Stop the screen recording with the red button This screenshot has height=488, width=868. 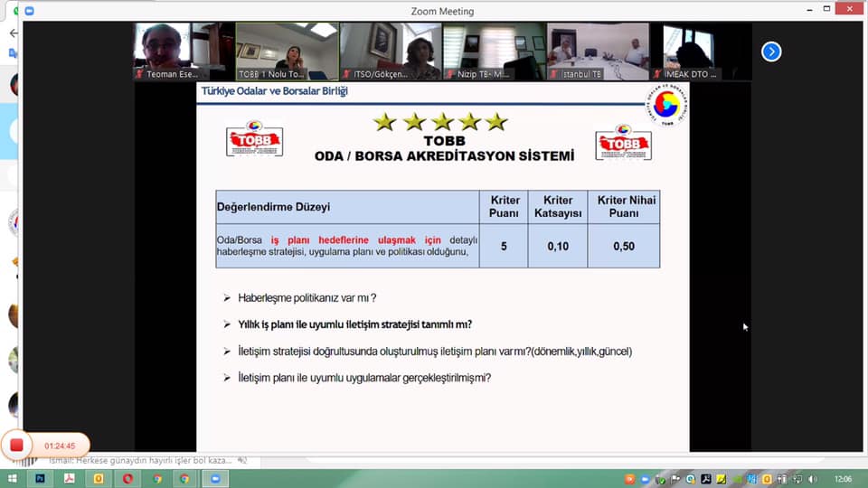pos(16,445)
